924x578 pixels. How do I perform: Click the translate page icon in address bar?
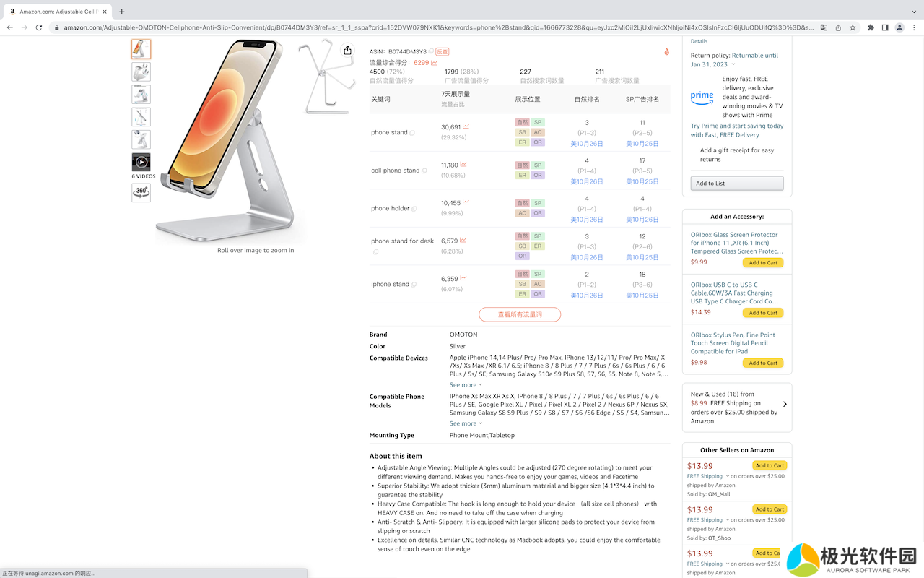tap(824, 27)
